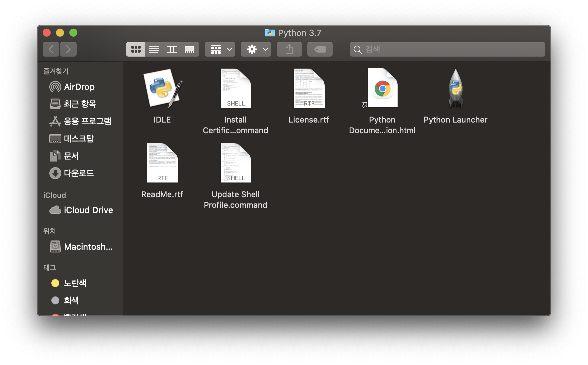Open the gear action menu dropdown

click(x=256, y=49)
